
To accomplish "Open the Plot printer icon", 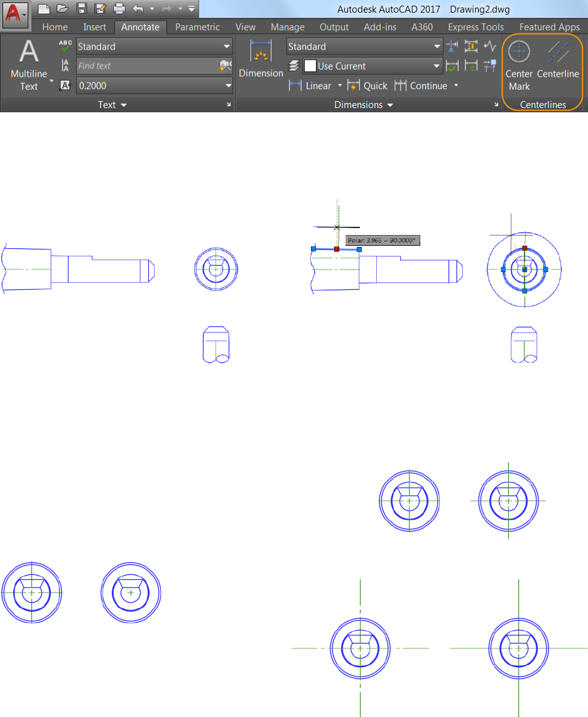I will [x=119, y=9].
